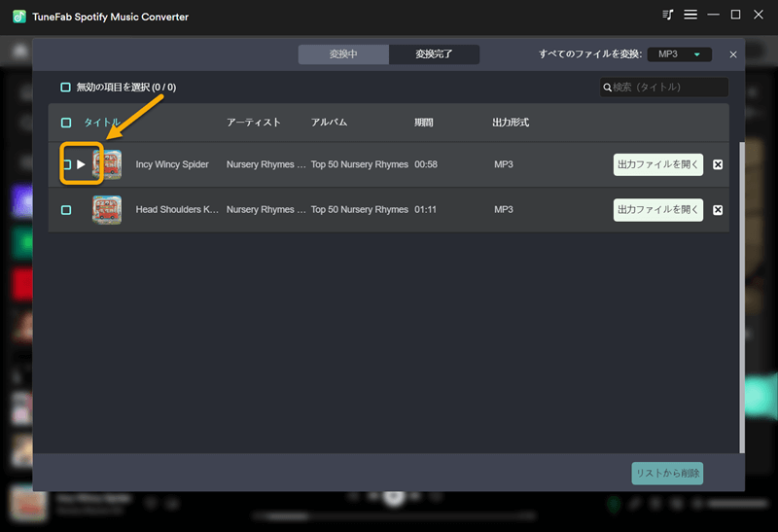The width and height of the screenshot is (778, 532).
Task: Check the 無効の項目を選択 checkbox
Action: (x=65, y=88)
